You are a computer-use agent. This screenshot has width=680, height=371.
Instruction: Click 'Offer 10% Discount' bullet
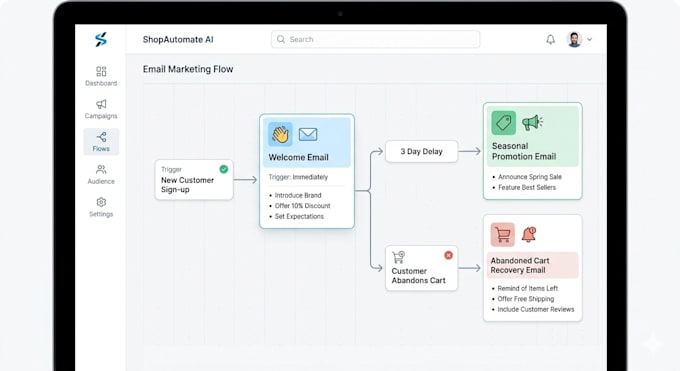point(302,206)
